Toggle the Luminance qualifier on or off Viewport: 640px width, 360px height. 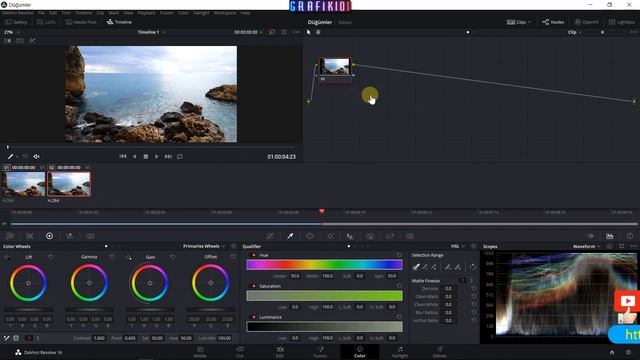(x=254, y=317)
